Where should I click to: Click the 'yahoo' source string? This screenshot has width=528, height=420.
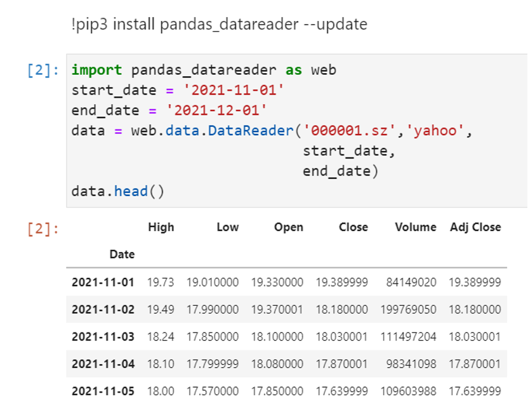435,131
